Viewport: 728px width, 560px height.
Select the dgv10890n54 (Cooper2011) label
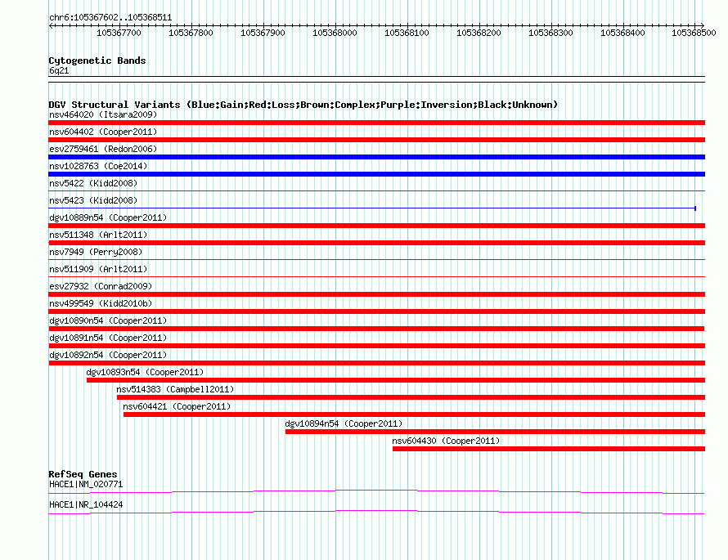(x=108, y=320)
